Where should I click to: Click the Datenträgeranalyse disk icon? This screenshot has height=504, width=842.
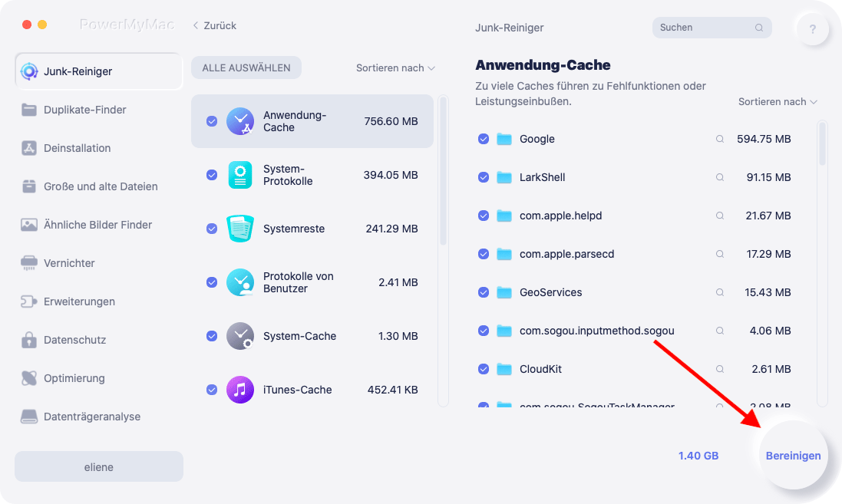pos(29,417)
